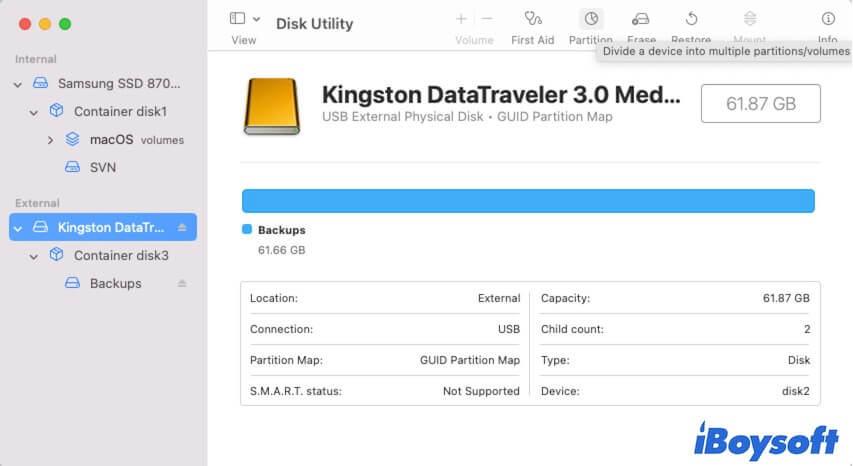Collapse Kingston DataTraveler disk chevron

(x=18, y=228)
